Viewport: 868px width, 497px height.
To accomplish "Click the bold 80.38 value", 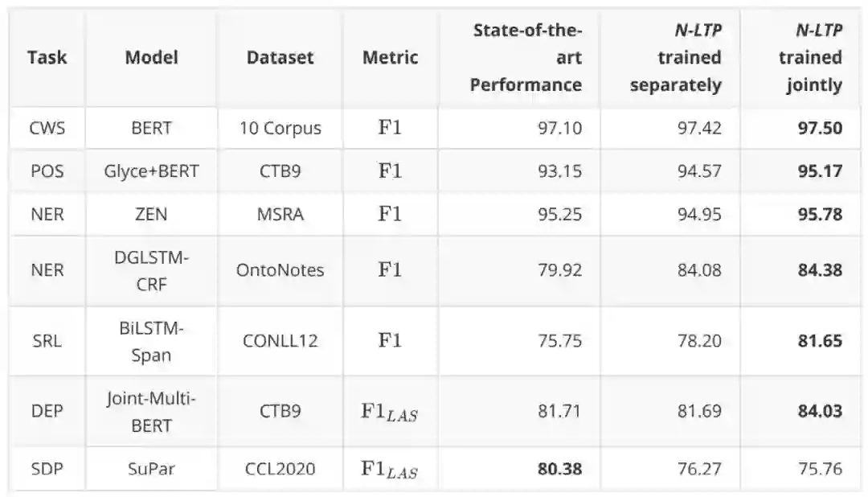I will tap(559, 468).
